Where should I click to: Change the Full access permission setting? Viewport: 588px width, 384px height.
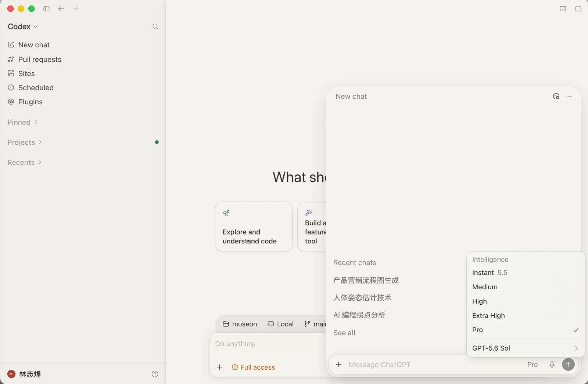(254, 367)
